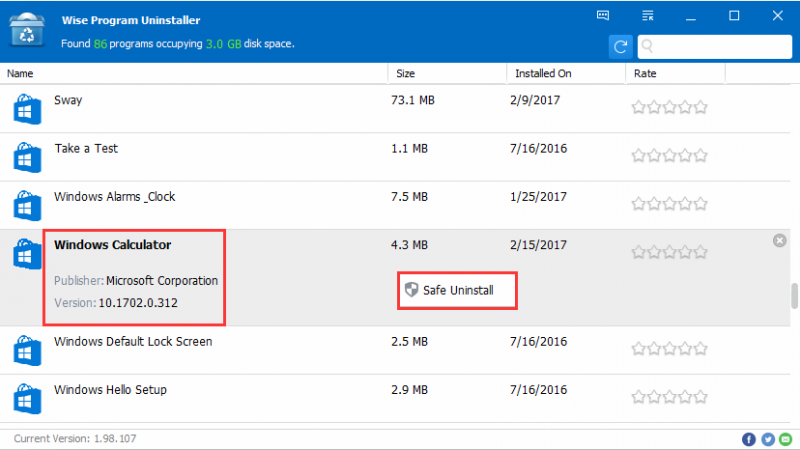Viewport: 800px width, 450px height.
Task: Click the 1/25/2017 install date
Action: coord(538,196)
